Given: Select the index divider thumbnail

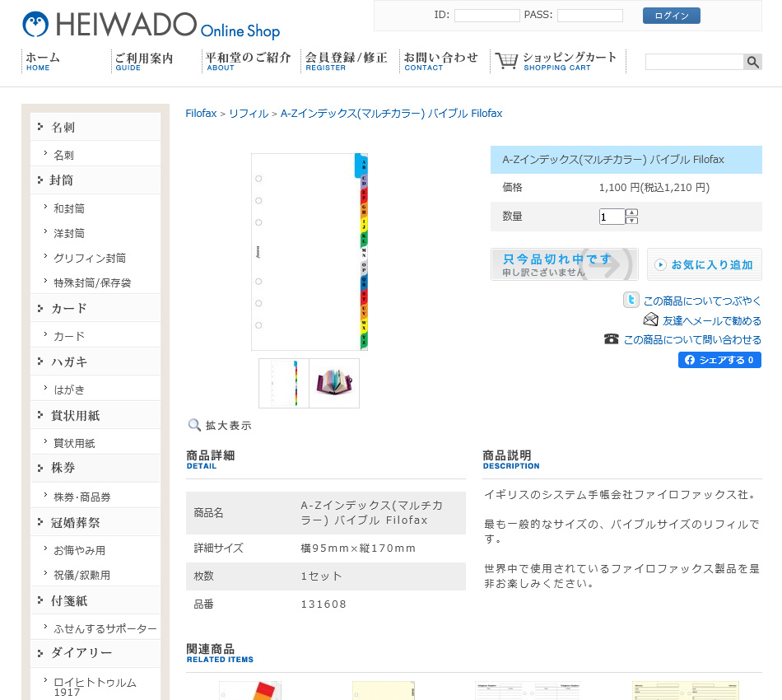Looking at the screenshot, I should pyautogui.click(x=284, y=383).
